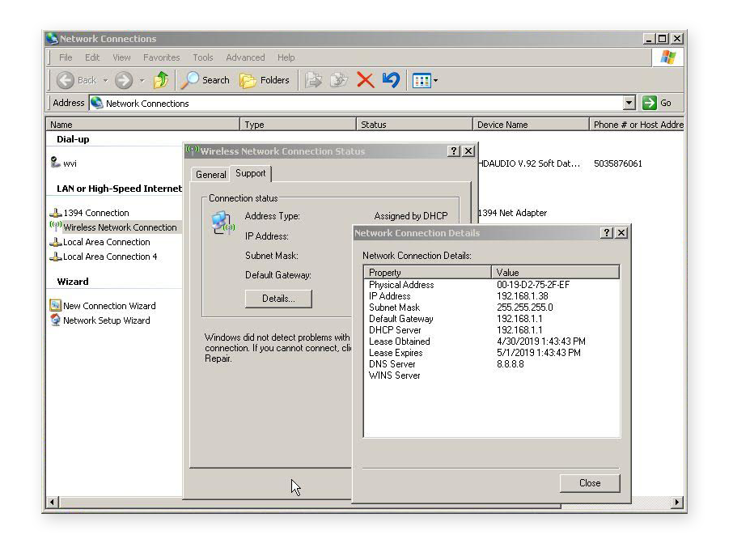Expand the Address bar dropdown arrow
733x560 pixels.
point(629,103)
